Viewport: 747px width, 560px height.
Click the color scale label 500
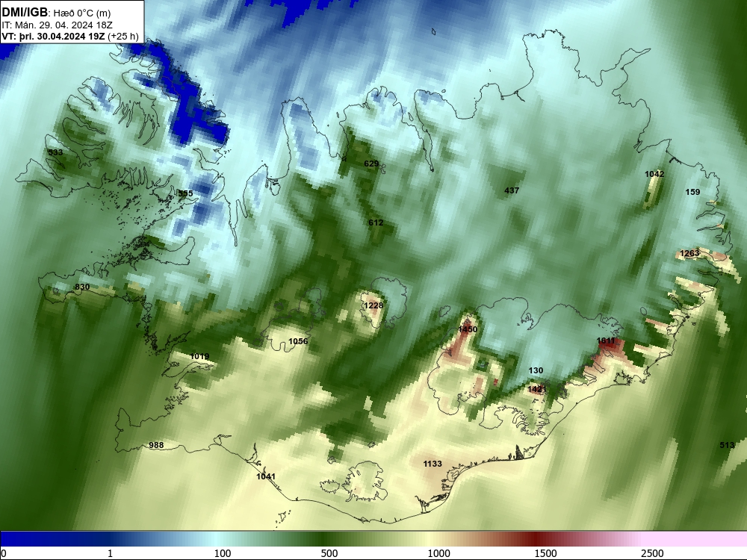pyautogui.click(x=329, y=553)
